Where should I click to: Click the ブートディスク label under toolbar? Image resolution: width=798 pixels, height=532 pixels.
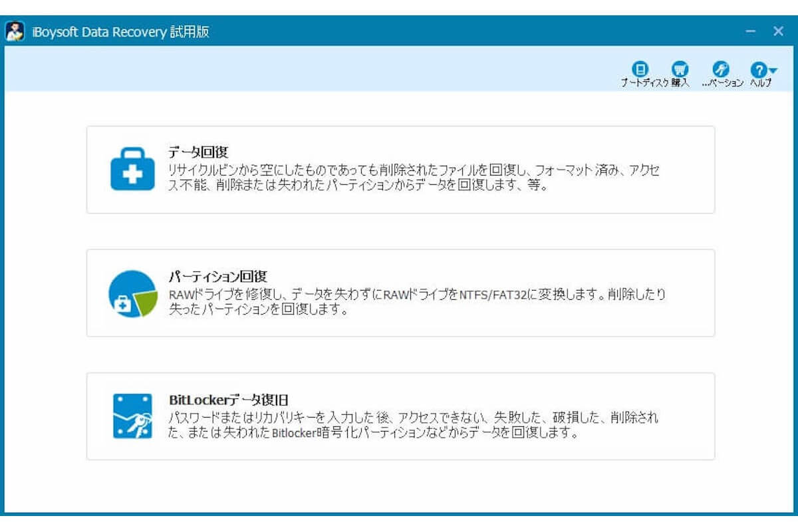(x=644, y=83)
